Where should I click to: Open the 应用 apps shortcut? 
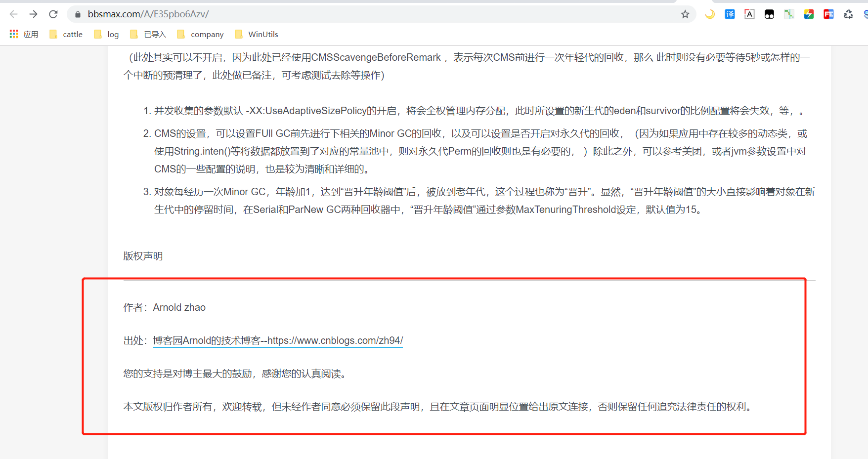(x=24, y=34)
